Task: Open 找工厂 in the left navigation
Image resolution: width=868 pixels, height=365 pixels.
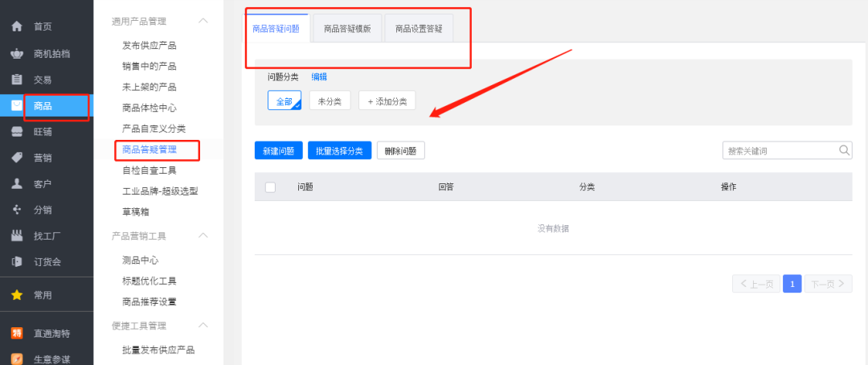Action: [47, 236]
